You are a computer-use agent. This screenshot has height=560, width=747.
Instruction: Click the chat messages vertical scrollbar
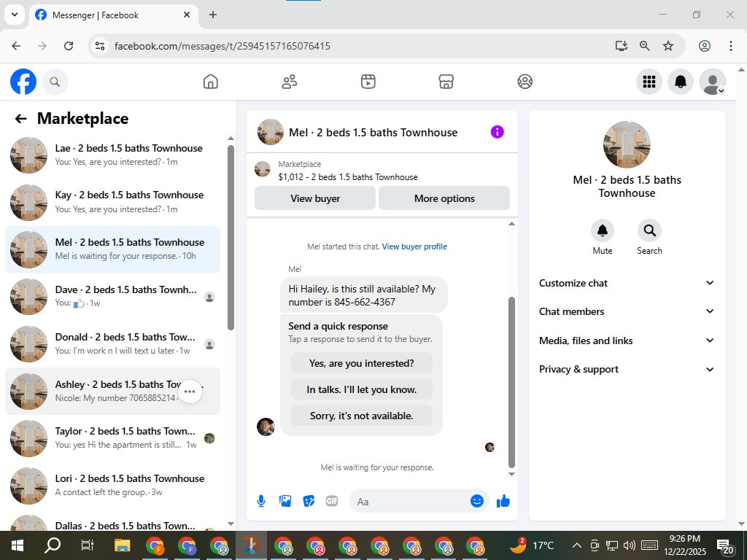click(511, 382)
